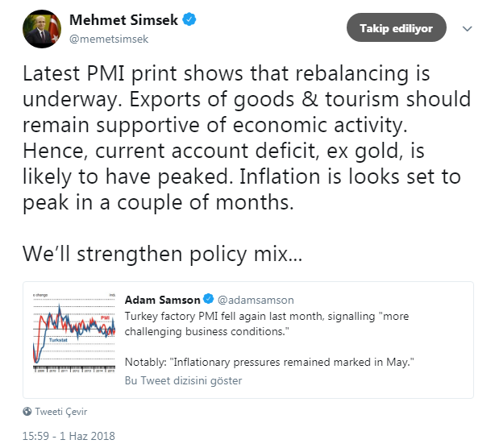The width and height of the screenshot is (495, 448).
Task: Click 'Bu Tweet dizisini göster' link
Action: pos(183,380)
